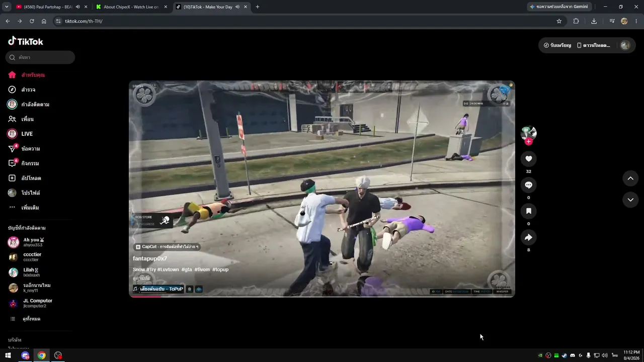Open the CapCut template link on video
The height and width of the screenshot is (362, 644).
tap(167, 247)
